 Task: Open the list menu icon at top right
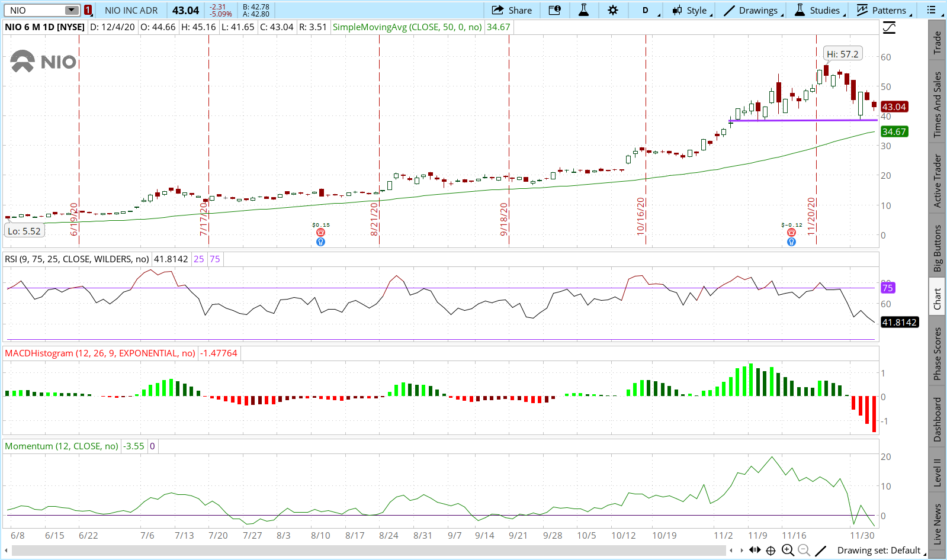[932, 10]
